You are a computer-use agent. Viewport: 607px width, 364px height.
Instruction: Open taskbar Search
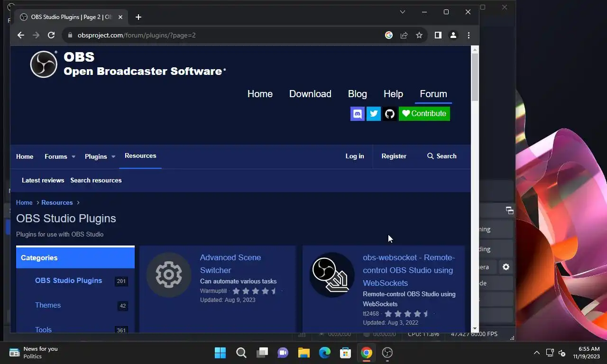(x=241, y=353)
